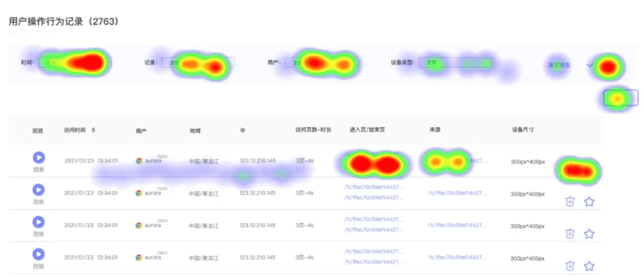Open the fourth row's upper entry page link
Screen dimensions: 644x277
(374, 252)
